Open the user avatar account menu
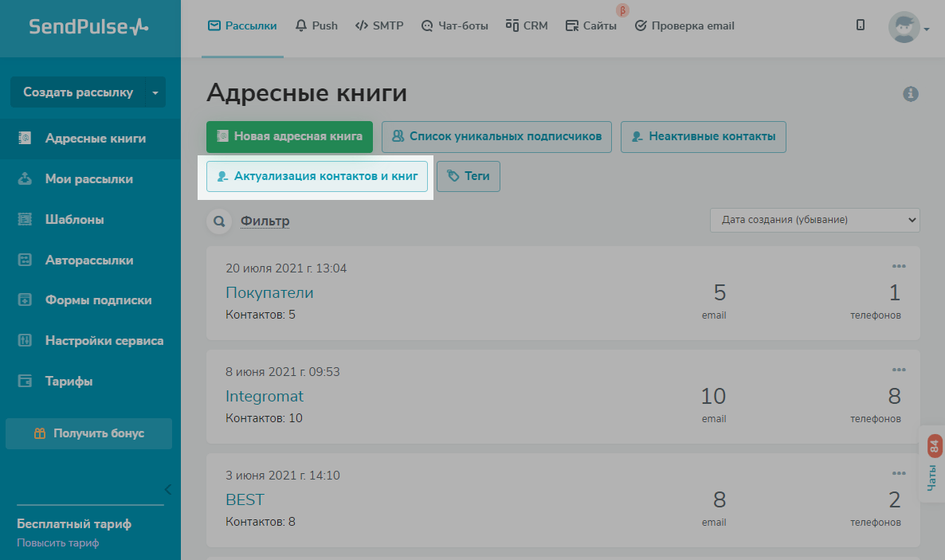Screen dimensions: 945x560 [x=908, y=28]
